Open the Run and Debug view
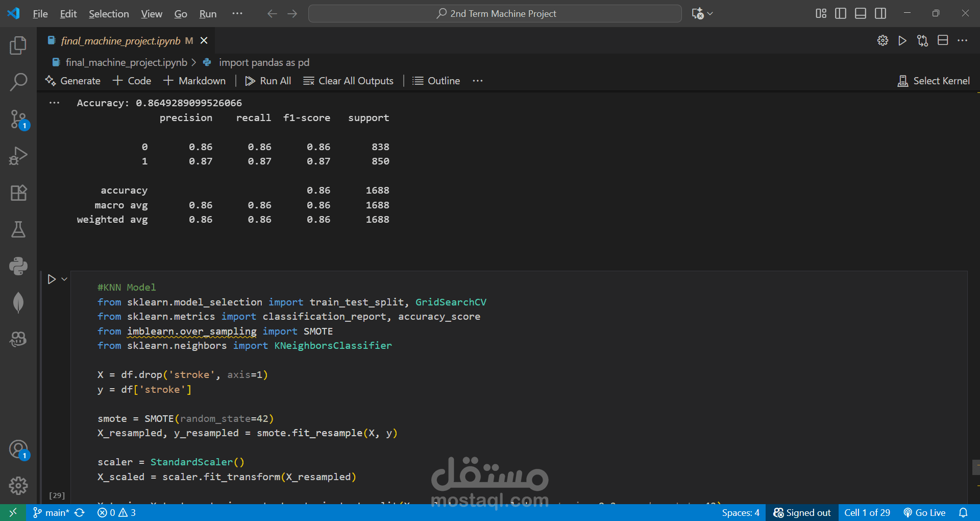980x521 pixels. (18, 156)
